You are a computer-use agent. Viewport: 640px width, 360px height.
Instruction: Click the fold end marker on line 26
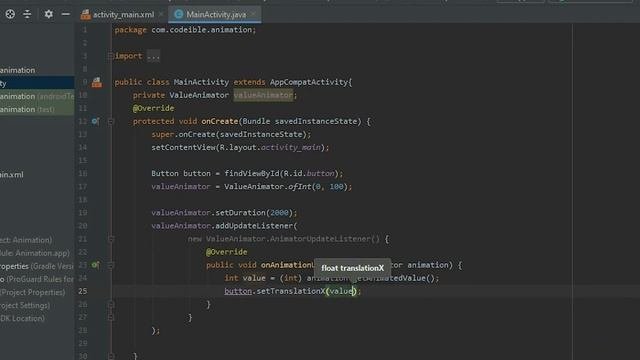111,304
